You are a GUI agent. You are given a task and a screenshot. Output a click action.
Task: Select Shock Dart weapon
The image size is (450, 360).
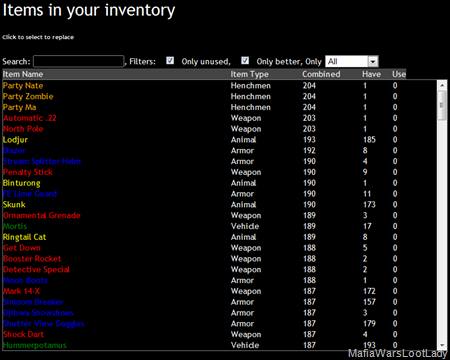click(23, 334)
